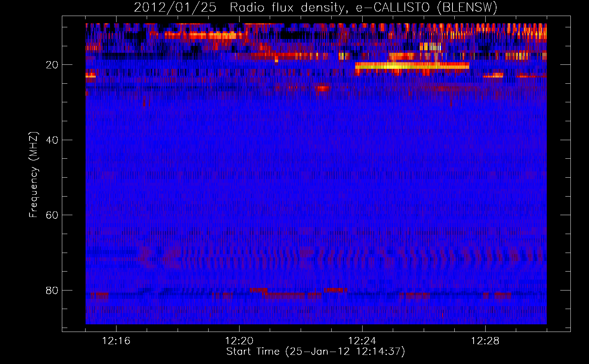589x364 pixels.
Task: Select the 12:28 time tick label
Action: pos(485,341)
